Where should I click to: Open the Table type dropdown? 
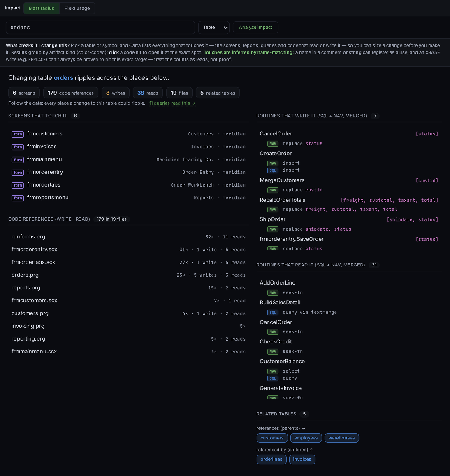pos(214,27)
